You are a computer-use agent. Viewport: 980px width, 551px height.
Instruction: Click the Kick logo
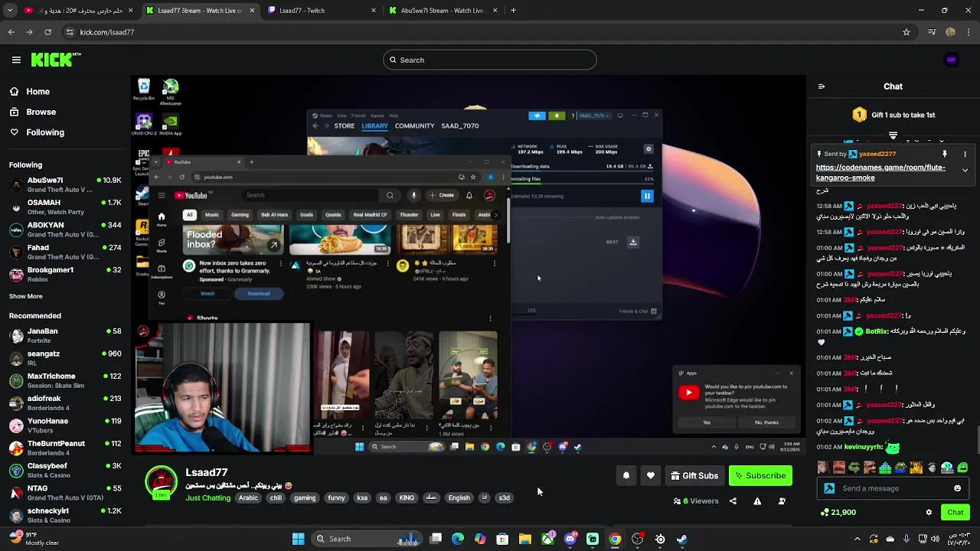[56, 60]
